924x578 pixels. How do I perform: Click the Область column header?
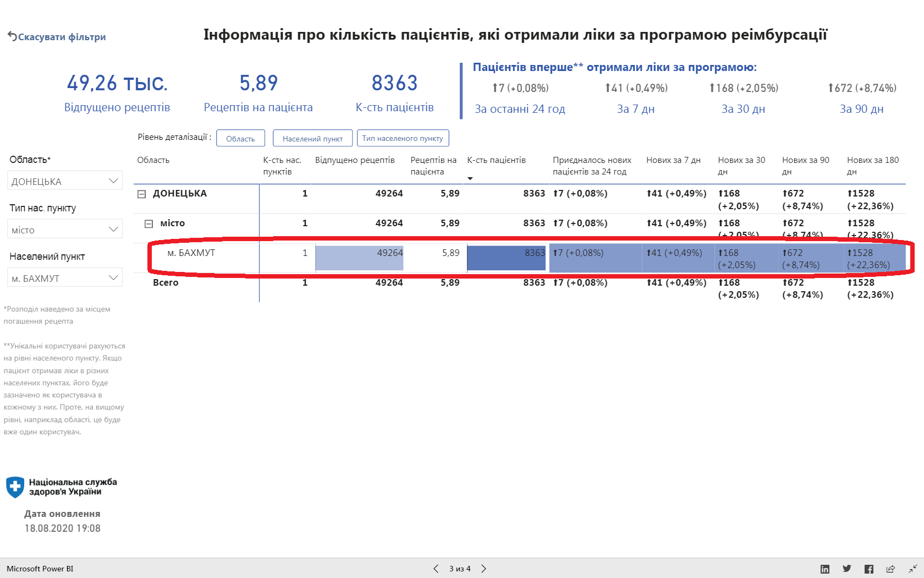click(153, 160)
